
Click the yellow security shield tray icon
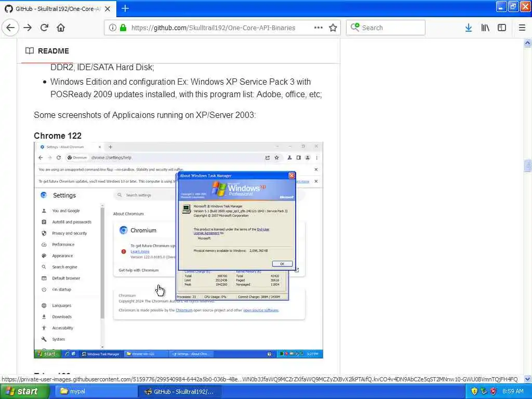[474, 392]
